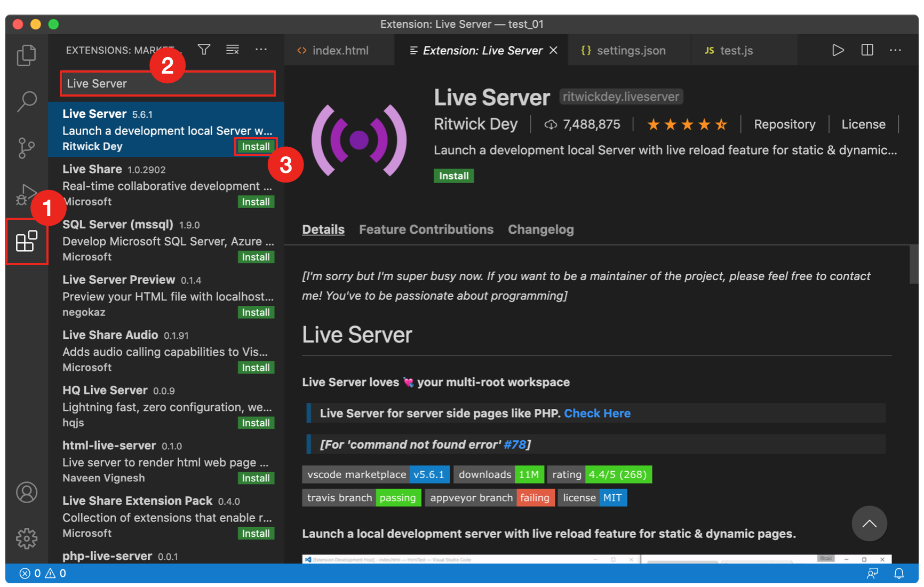
Task: Click the extensions search field
Action: [x=168, y=83]
